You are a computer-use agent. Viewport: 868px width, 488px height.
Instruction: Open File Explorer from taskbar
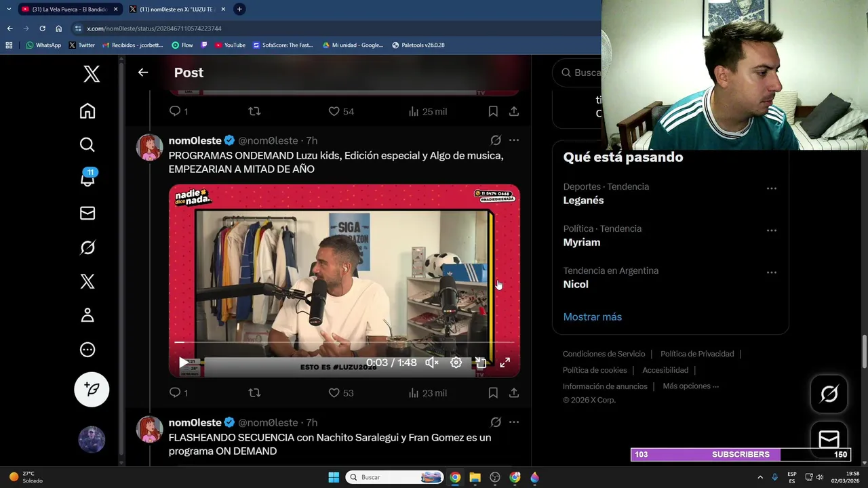tap(475, 477)
